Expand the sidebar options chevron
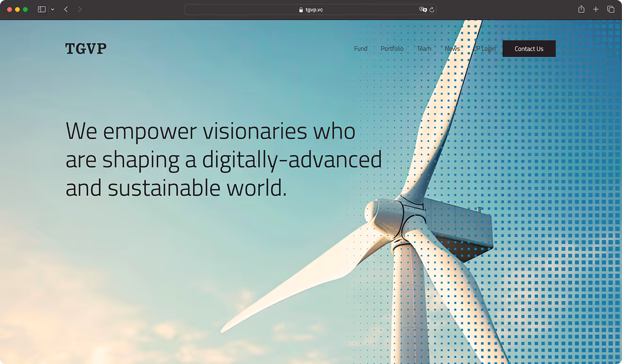Image resolution: width=622 pixels, height=364 pixels. coord(52,9)
